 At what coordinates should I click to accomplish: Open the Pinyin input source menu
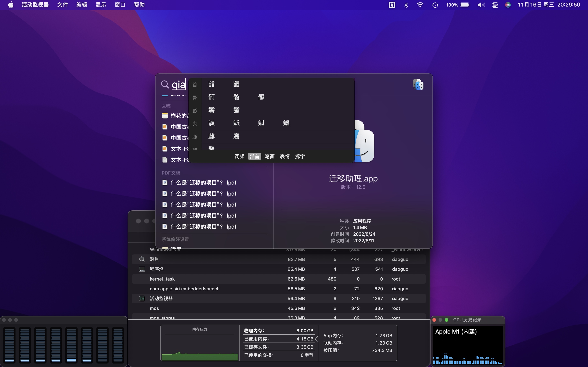pyautogui.click(x=392, y=5)
